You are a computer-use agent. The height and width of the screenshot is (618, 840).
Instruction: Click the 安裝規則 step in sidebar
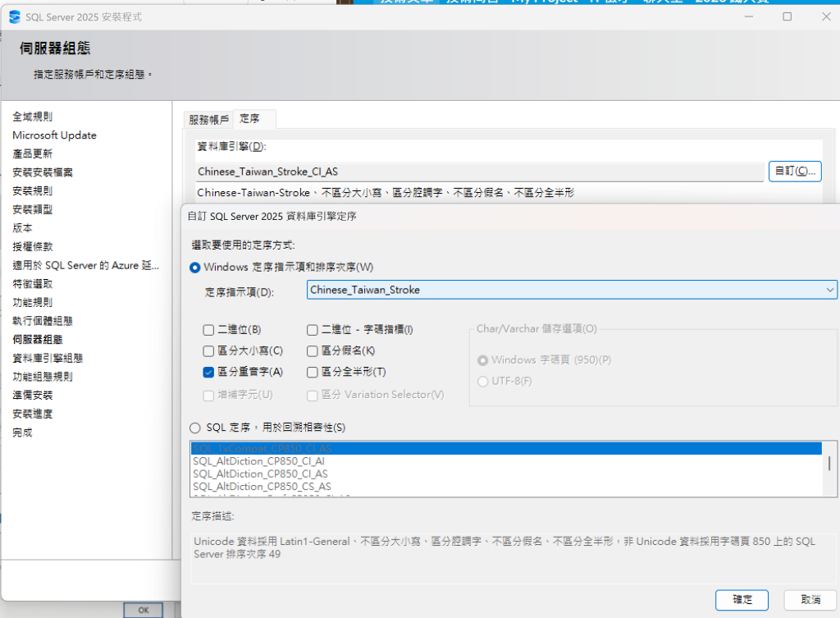pyautogui.click(x=33, y=191)
